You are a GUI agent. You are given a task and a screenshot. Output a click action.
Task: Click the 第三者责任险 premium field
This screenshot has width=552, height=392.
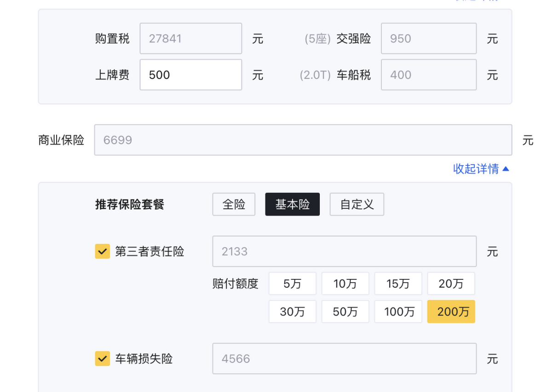[344, 251]
